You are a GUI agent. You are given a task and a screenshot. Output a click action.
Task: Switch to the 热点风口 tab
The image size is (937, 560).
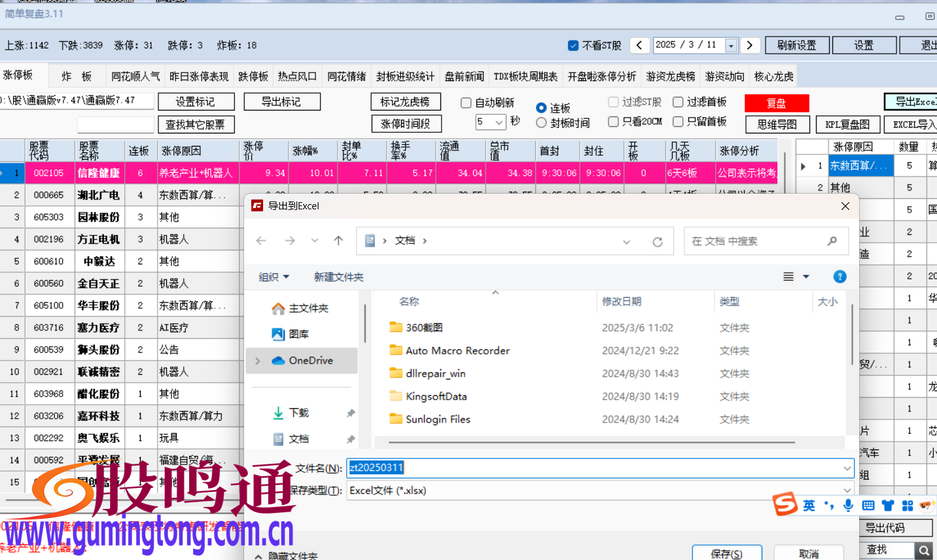coord(297,75)
